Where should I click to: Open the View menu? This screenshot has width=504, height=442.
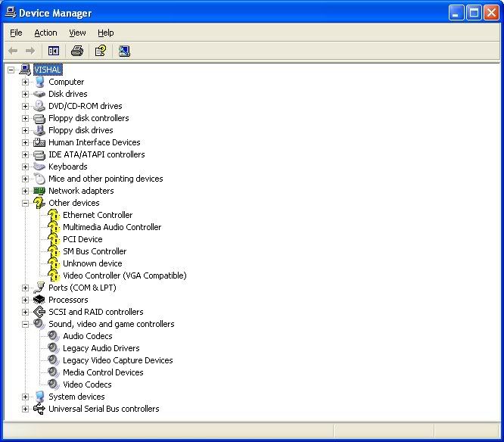point(77,33)
